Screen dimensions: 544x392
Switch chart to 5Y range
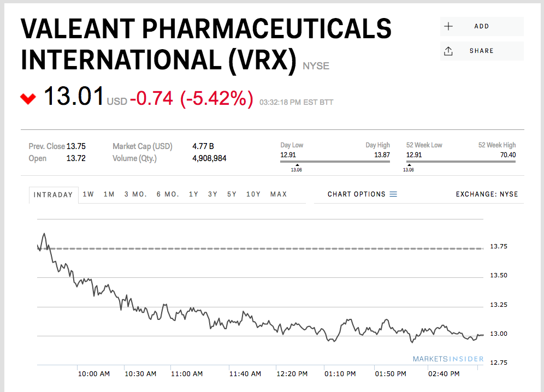pos(232,194)
